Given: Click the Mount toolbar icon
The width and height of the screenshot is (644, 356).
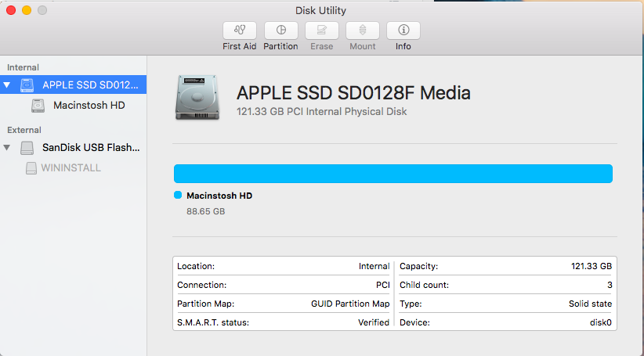Looking at the screenshot, I should click(362, 31).
